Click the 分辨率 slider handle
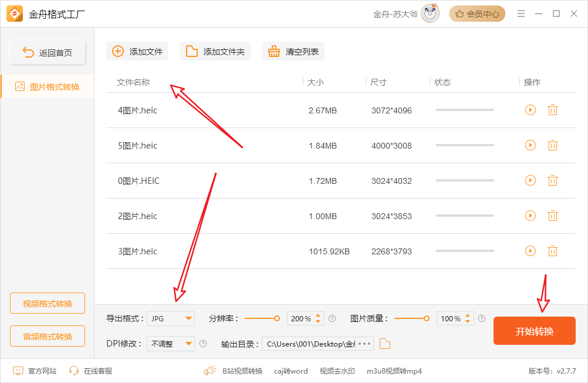588x383 pixels. tap(276, 318)
